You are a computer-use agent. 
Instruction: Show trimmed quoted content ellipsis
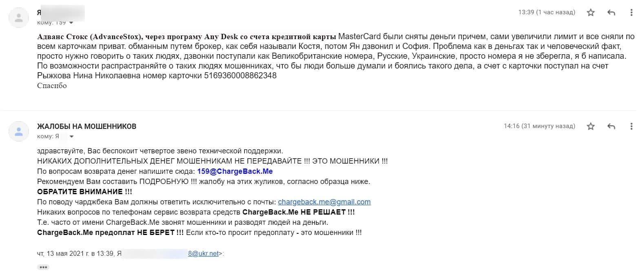[x=43, y=267]
